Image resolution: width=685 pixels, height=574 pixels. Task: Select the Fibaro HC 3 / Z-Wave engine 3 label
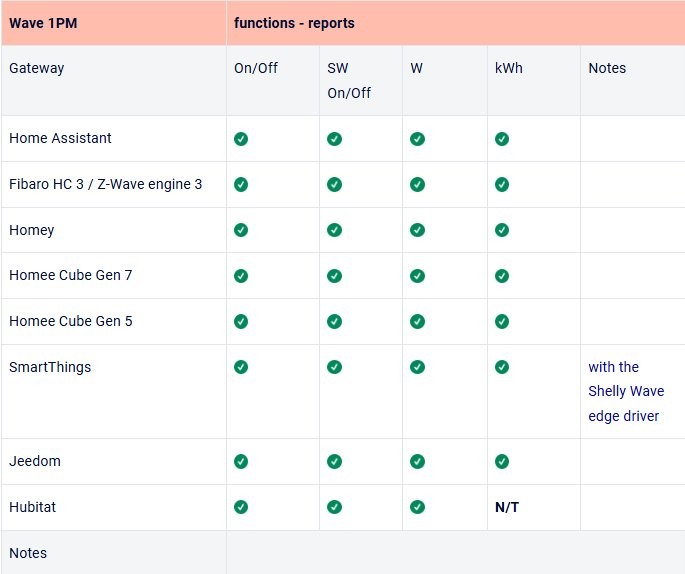tap(106, 184)
